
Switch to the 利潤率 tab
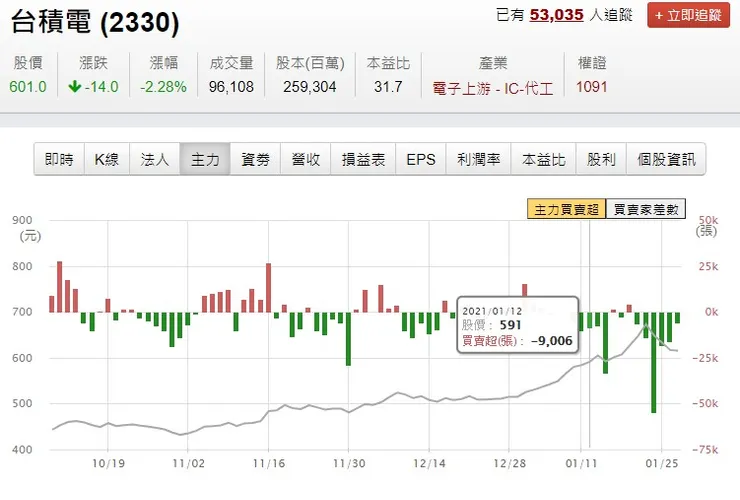pos(479,159)
